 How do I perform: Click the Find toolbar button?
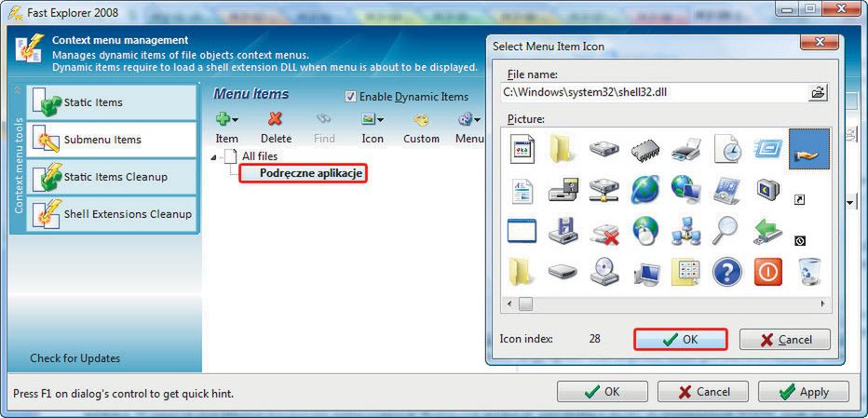(324, 128)
